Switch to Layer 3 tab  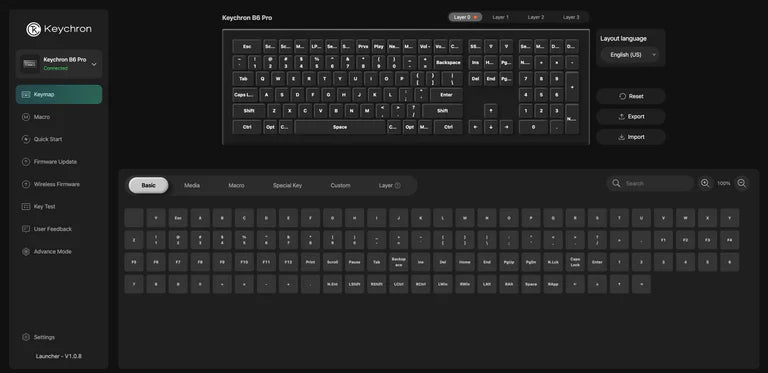[x=571, y=17]
